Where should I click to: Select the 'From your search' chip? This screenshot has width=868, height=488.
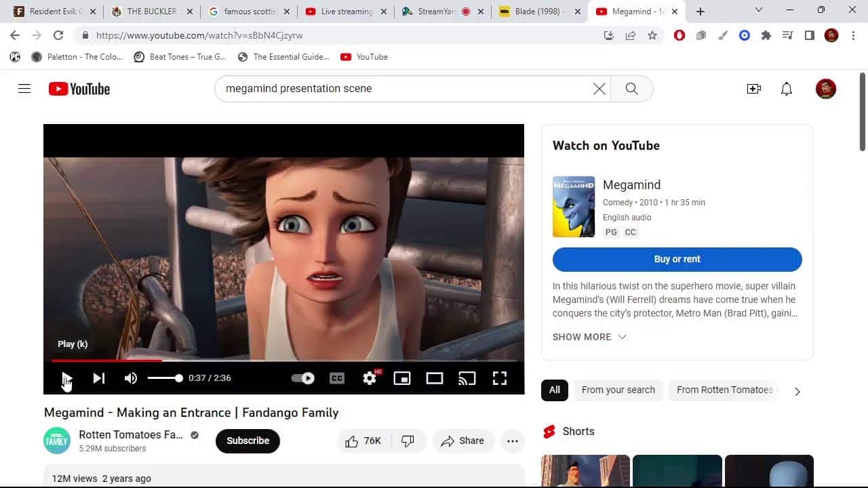(618, 390)
